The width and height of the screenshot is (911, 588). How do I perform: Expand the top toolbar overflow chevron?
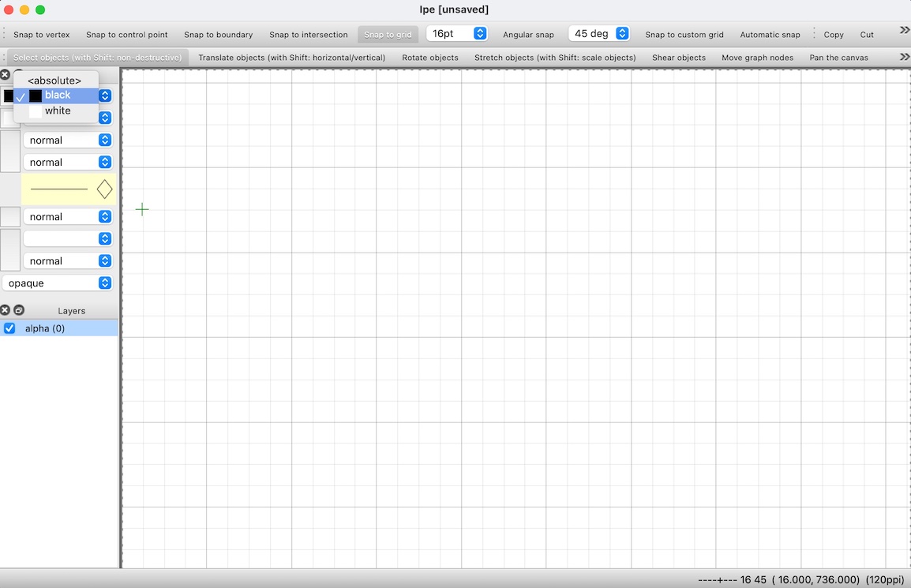904,30
